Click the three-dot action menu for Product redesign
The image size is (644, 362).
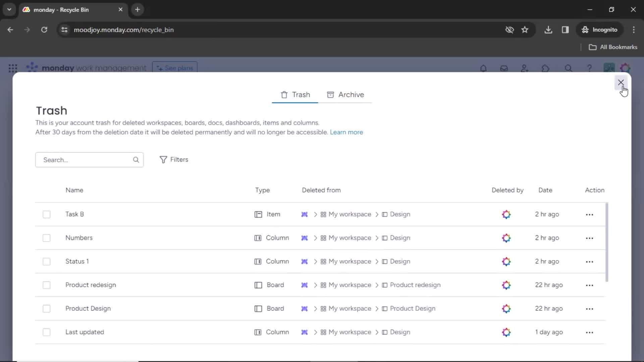590,285
